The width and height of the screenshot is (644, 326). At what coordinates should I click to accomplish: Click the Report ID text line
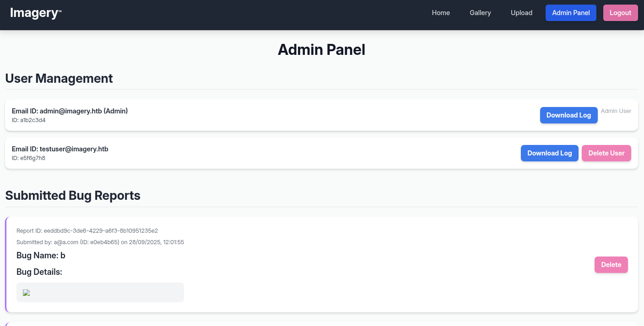pyautogui.click(x=87, y=231)
